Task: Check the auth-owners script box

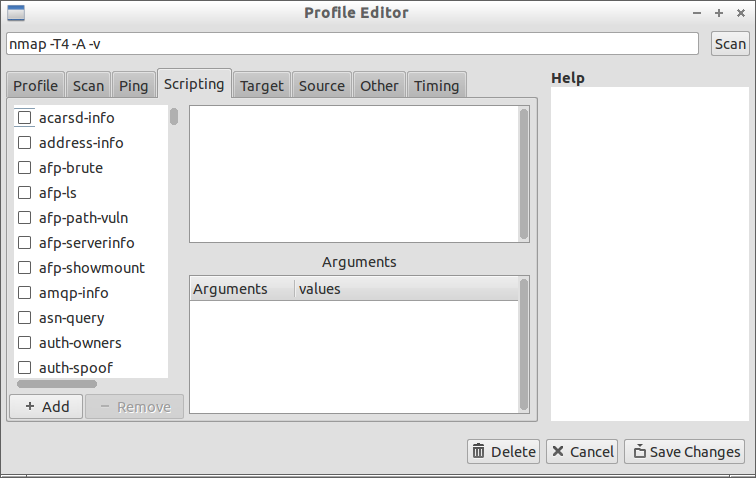Action: click(x=25, y=343)
